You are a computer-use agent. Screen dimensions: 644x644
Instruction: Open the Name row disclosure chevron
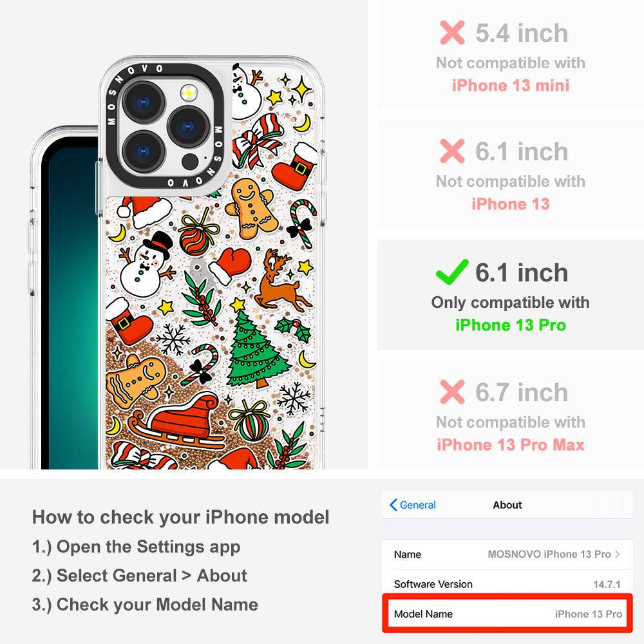tap(618, 554)
